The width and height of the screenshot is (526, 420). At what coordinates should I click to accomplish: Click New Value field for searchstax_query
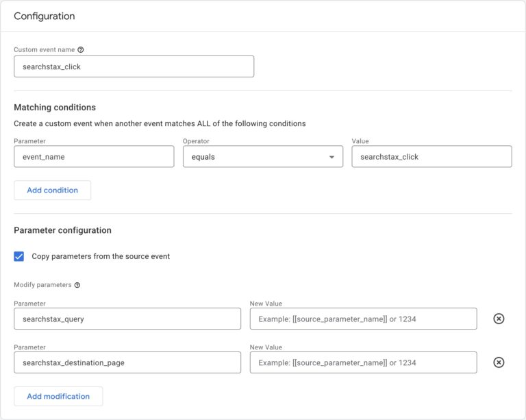[363, 319]
